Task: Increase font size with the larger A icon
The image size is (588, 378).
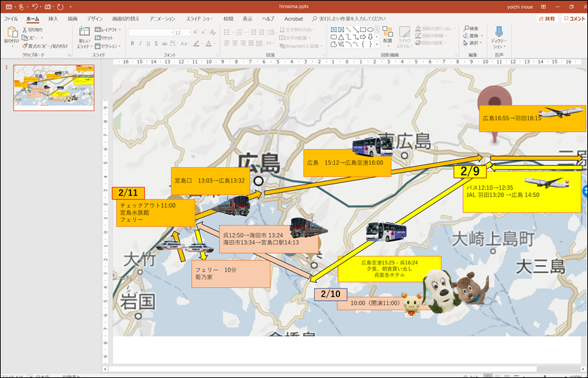Action: pyautogui.click(x=195, y=33)
